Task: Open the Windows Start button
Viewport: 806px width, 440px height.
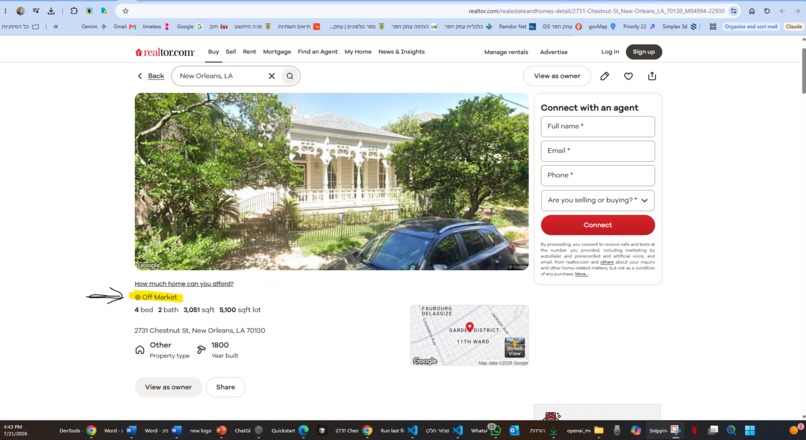Action: 749,430
